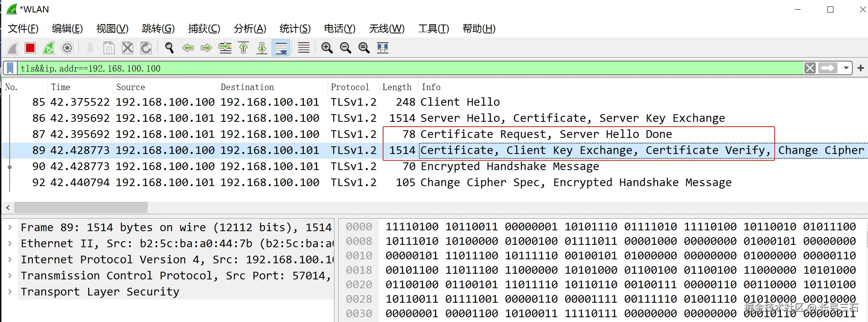This screenshot has height=322, width=868.
Task: Open the 跳转(G) menu
Action: 158,29
